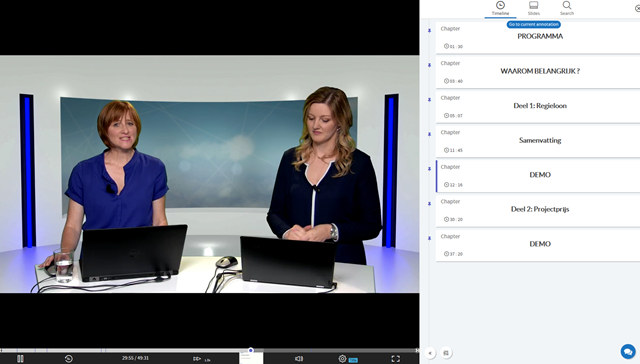Click layout toggle button beside collapse arrow
640x364 pixels.
pyautogui.click(x=446, y=353)
